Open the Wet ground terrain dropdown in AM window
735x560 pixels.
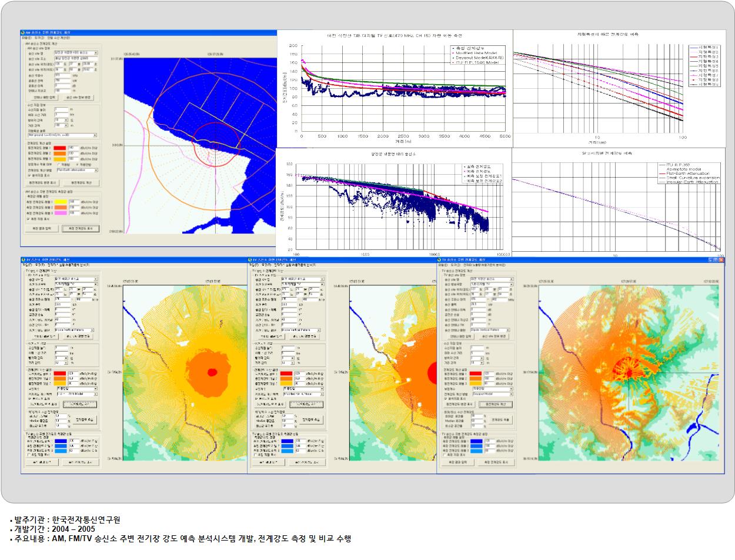click(x=63, y=135)
